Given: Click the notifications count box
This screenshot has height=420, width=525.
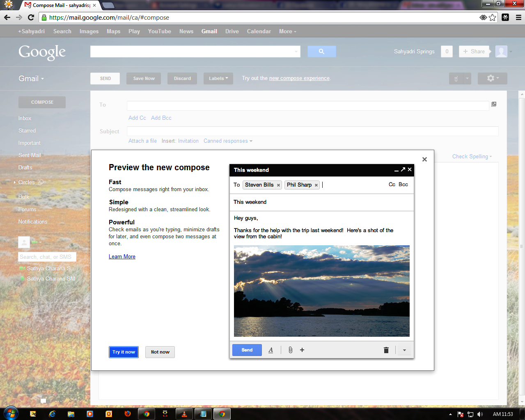Looking at the screenshot, I should coord(447,51).
